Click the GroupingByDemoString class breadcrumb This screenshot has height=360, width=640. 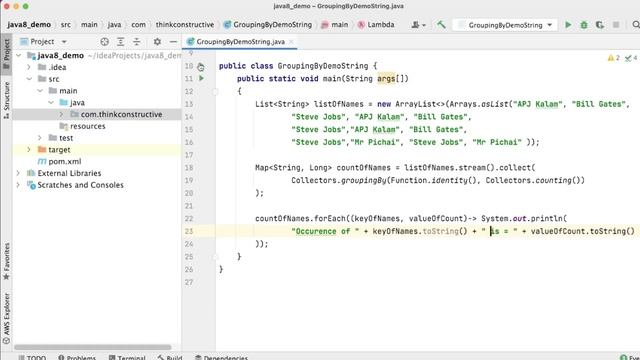pyautogui.click(x=268, y=24)
